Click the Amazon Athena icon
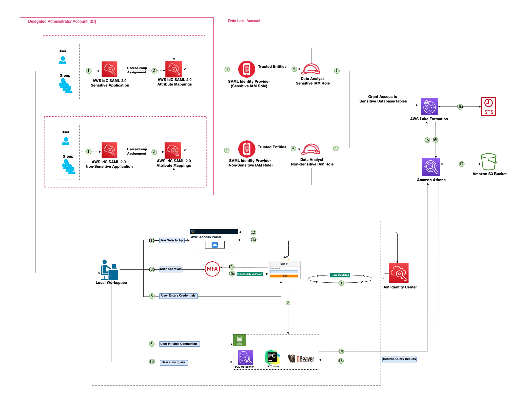The height and width of the screenshot is (400, 532). point(431,167)
